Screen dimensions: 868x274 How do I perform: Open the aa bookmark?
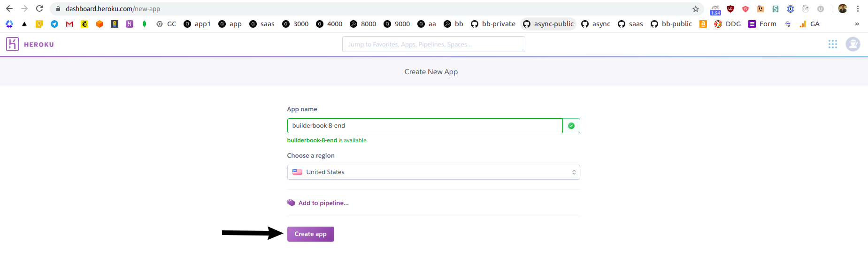427,24
